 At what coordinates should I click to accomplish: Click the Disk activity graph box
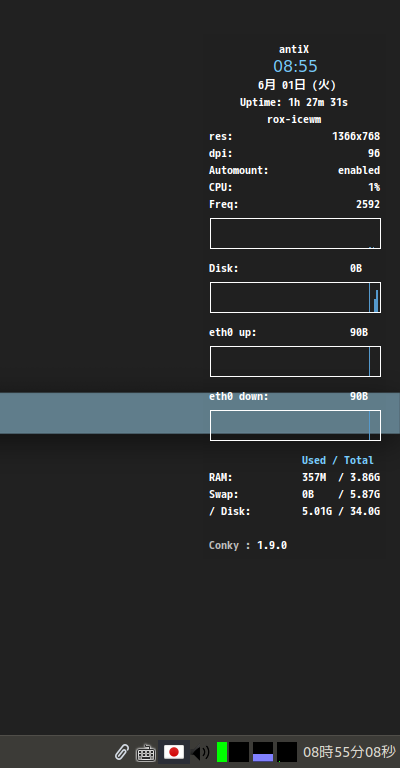295,297
